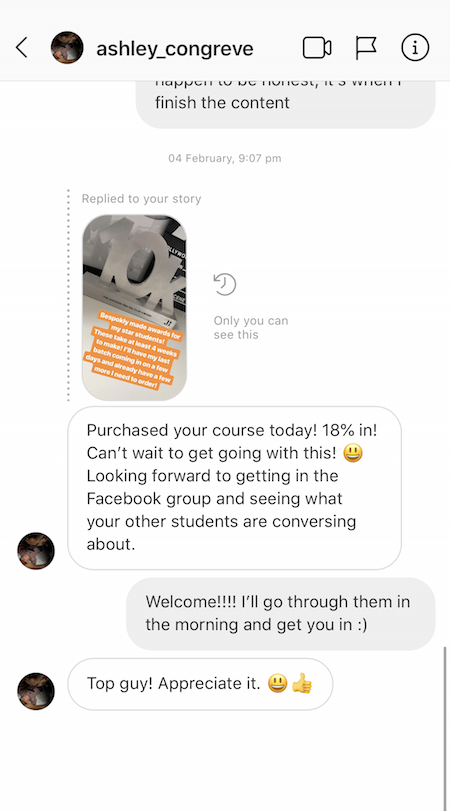Click the chat scrollbar on right edge
The height and width of the screenshot is (811, 450).
click(446, 728)
